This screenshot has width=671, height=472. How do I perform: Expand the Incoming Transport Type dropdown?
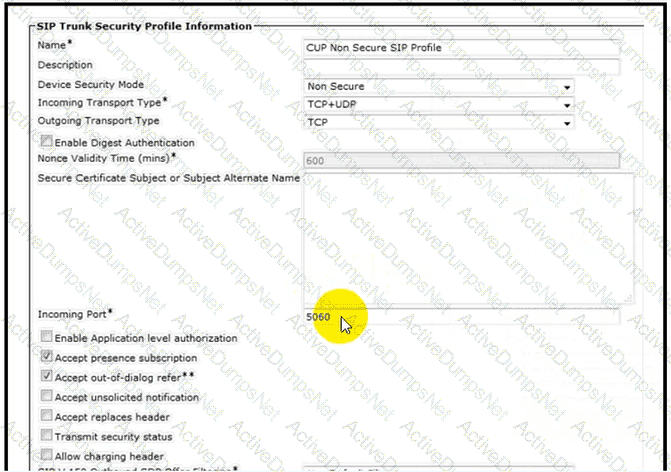click(x=438, y=104)
